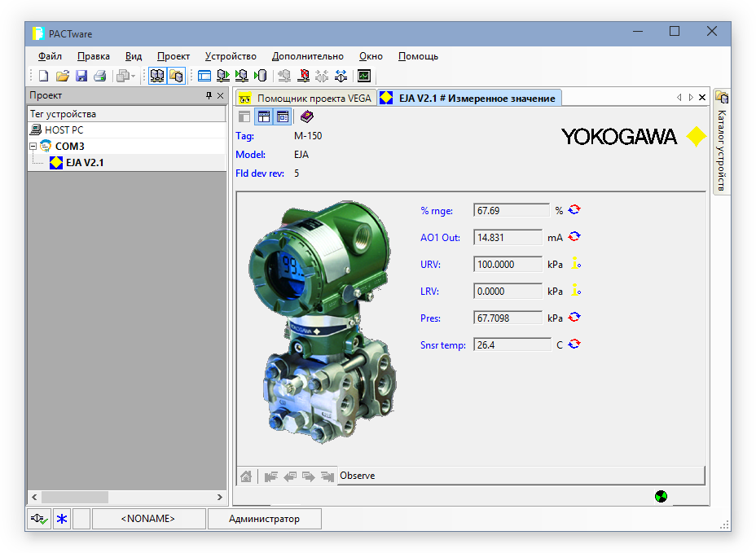
Task: Refresh the Snsr temp value
Action: [574, 345]
